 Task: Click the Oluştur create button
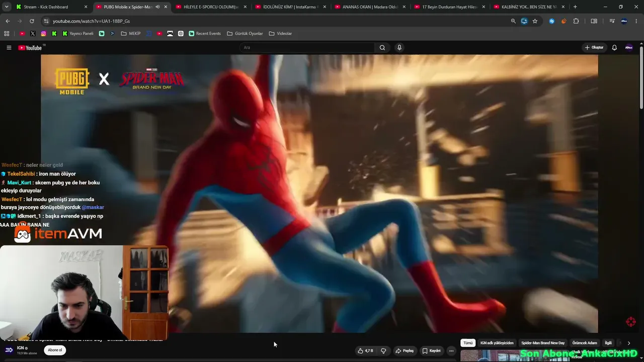pyautogui.click(x=594, y=48)
